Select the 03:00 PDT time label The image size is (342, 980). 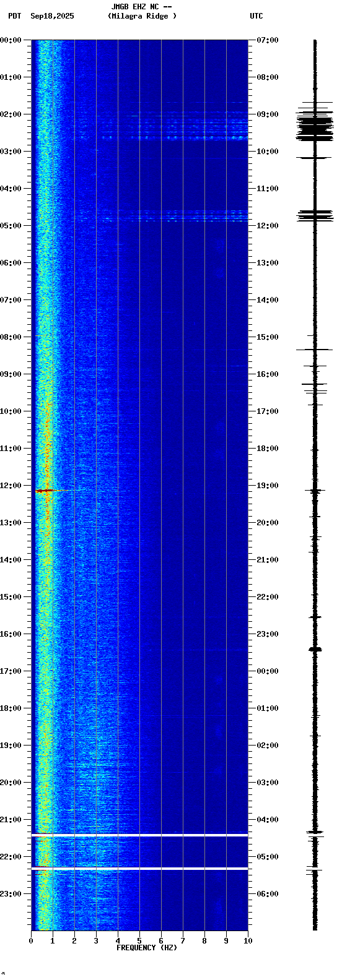11,152
